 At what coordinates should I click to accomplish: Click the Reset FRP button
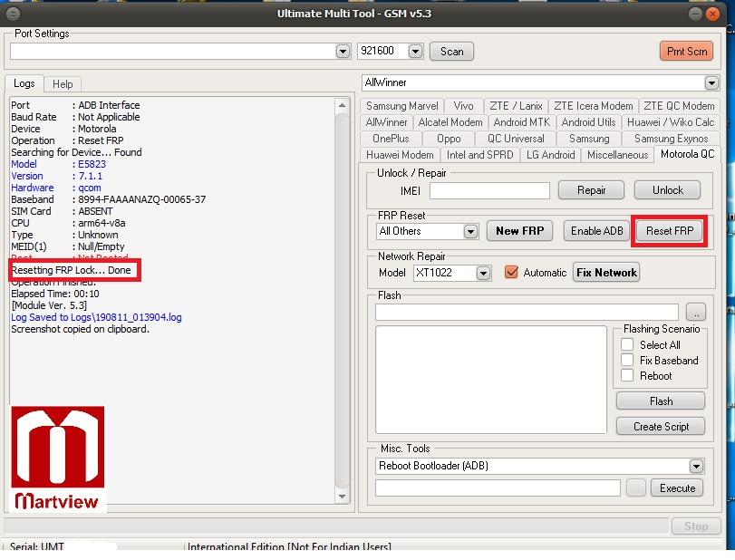[x=670, y=231]
